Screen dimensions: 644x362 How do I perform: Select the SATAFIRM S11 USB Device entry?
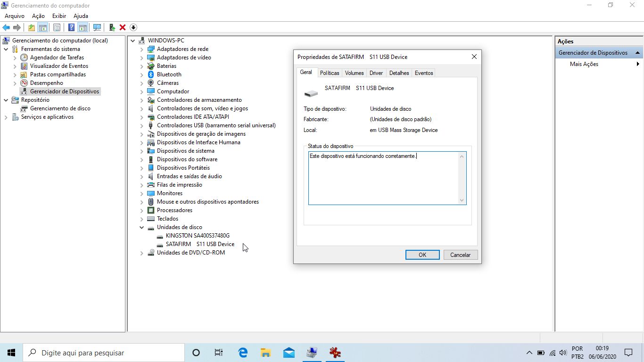(200, 244)
